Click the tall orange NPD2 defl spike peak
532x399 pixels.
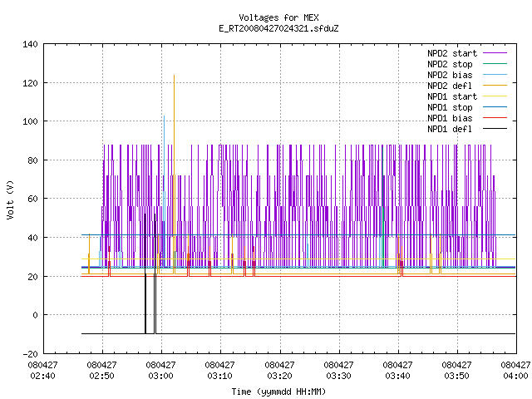174,76
